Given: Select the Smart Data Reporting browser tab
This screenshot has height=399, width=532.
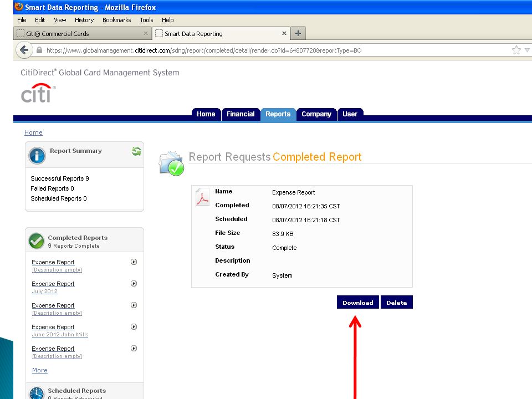Looking at the screenshot, I should tap(221, 34).
